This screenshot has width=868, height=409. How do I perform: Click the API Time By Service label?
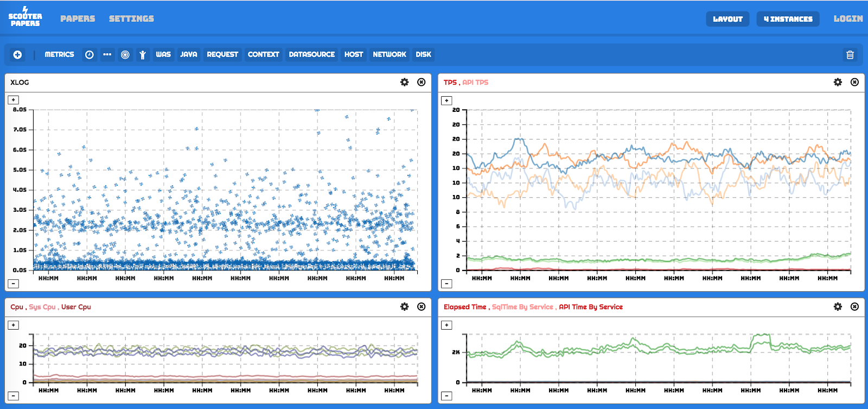591,307
